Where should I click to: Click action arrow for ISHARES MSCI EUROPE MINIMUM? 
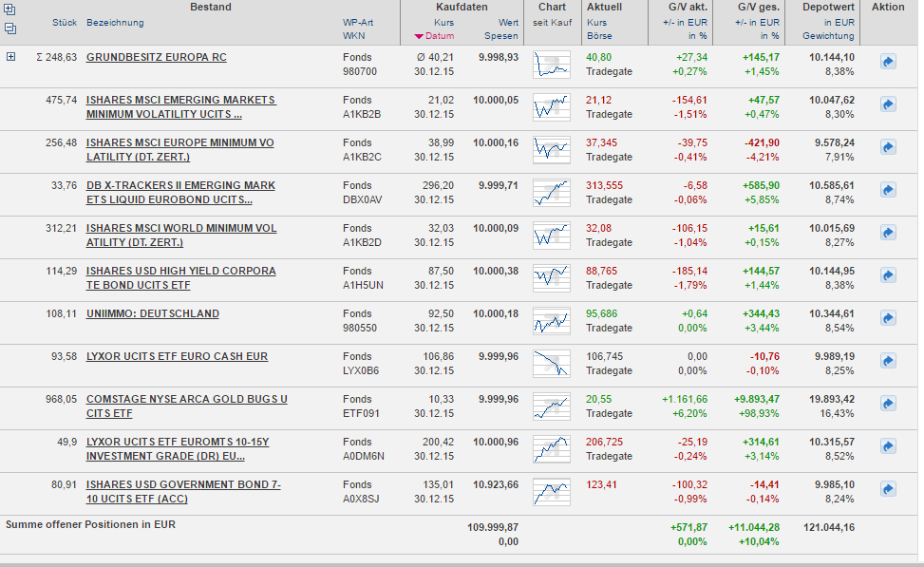point(888,147)
